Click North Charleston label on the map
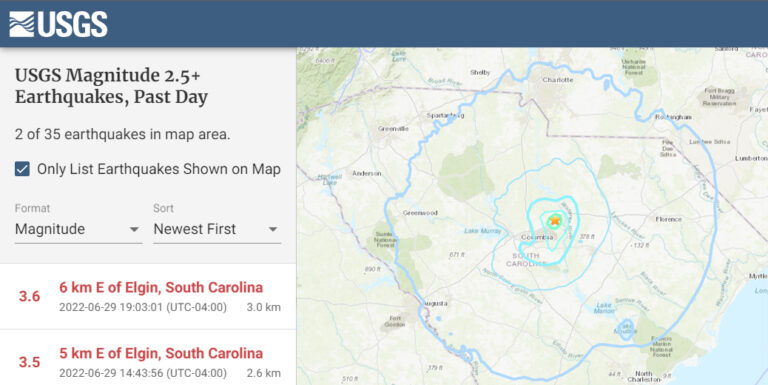Image resolution: width=768 pixels, height=385 pixels. click(644, 377)
